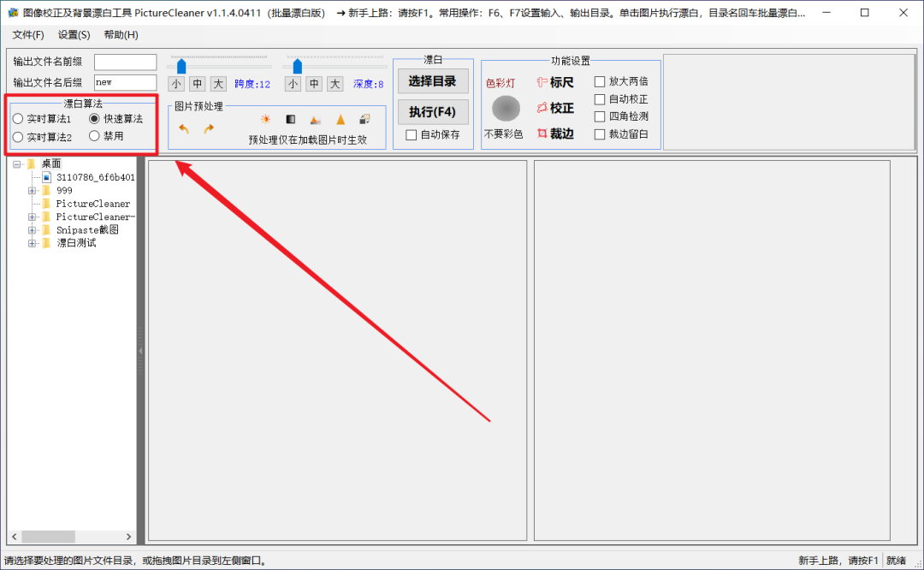
Task: Select the 桌面 tree item
Action: pos(51,163)
